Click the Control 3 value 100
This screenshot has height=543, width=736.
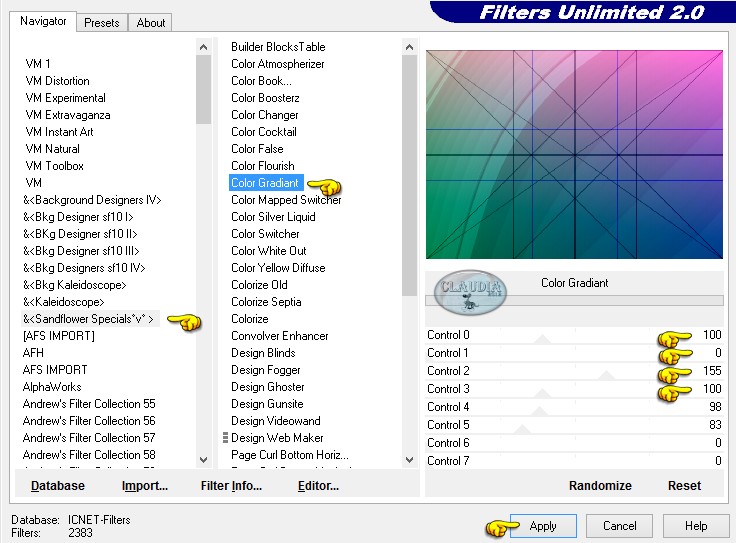pyautogui.click(x=712, y=389)
